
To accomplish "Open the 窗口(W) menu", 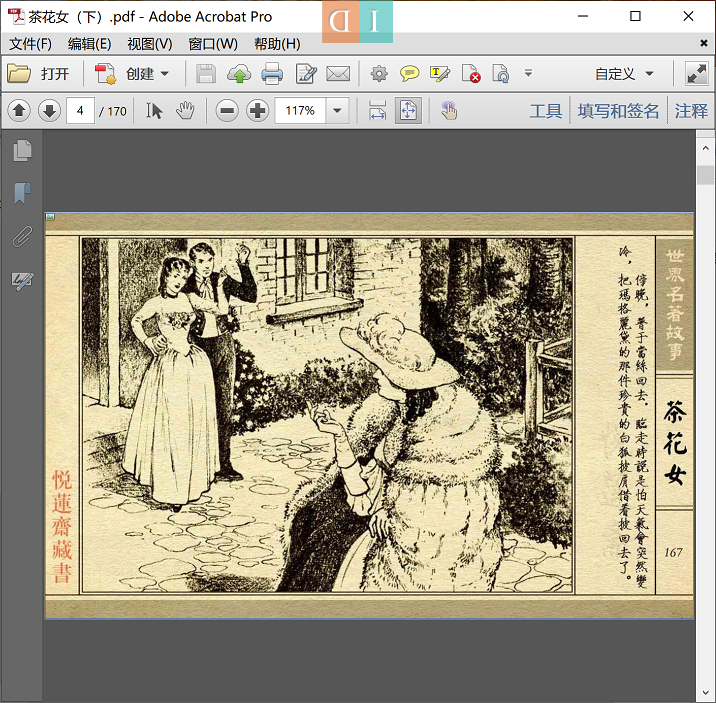I will pos(213,44).
